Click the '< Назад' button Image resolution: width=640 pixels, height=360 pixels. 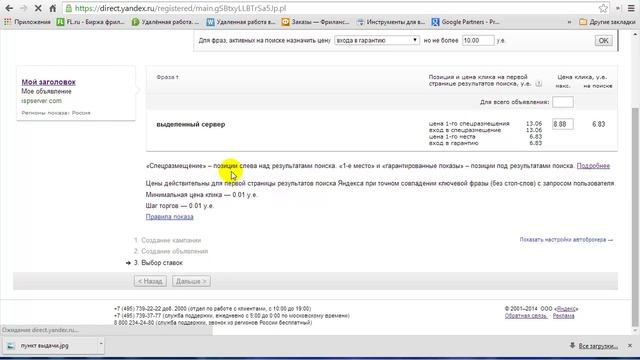click(x=150, y=281)
